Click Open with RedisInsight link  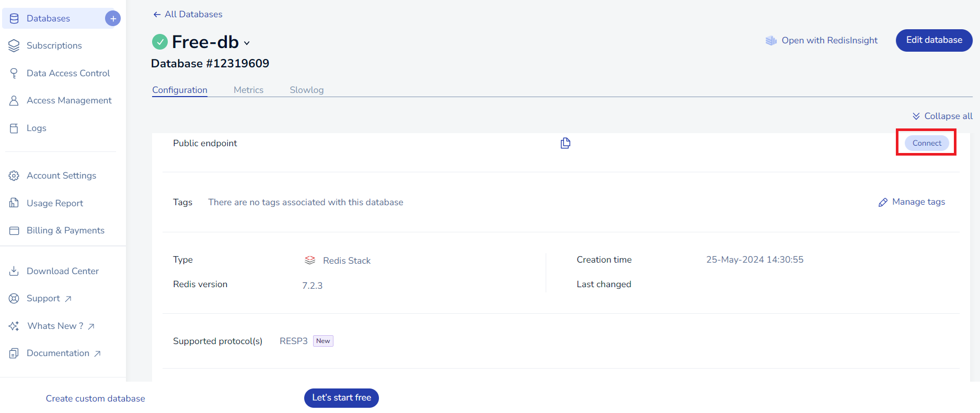pos(829,41)
